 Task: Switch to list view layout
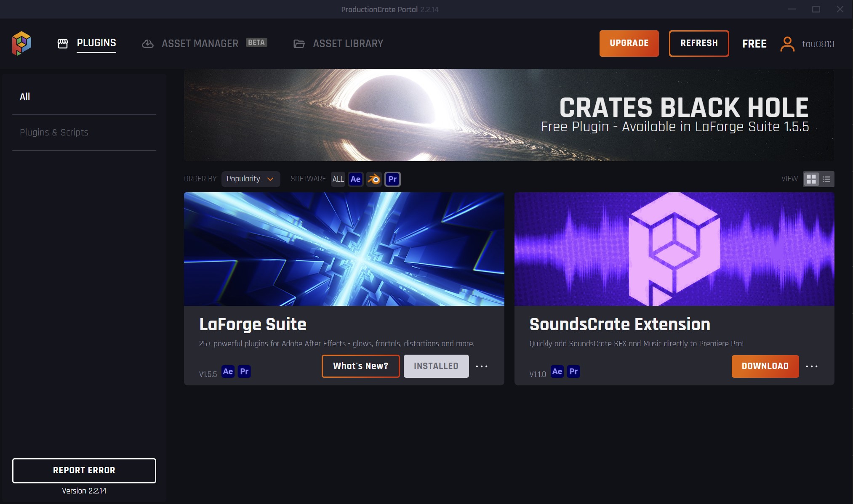click(826, 179)
